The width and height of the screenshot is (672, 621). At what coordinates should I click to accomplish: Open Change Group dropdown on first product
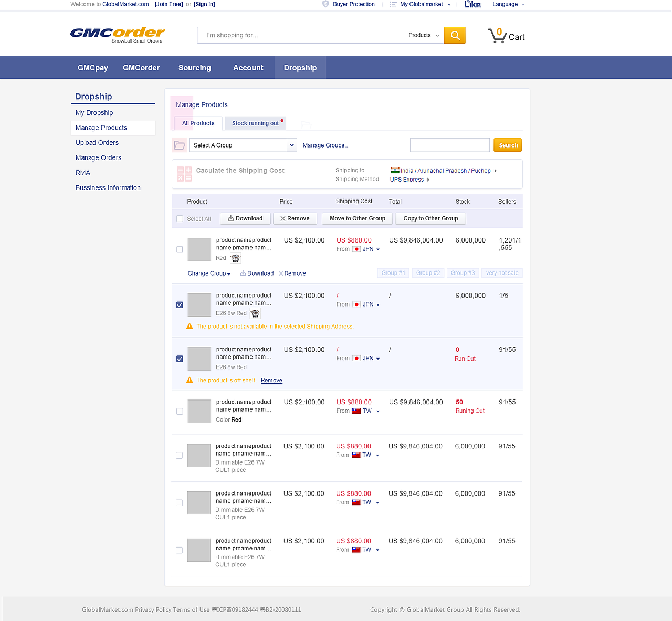209,273
